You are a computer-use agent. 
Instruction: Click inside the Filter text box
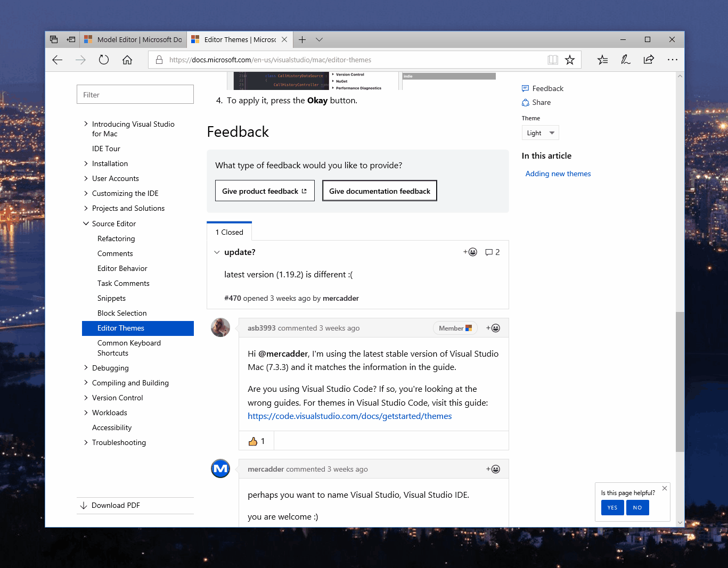pos(135,95)
